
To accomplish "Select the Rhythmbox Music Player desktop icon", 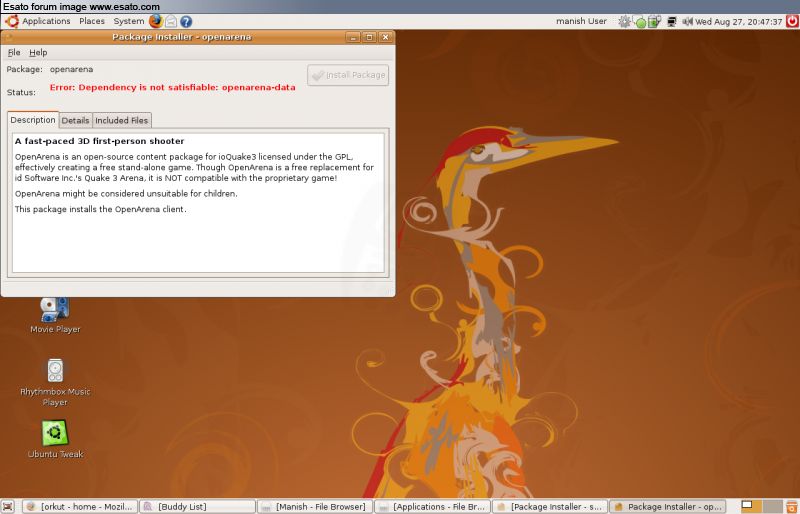I will click(x=55, y=383).
